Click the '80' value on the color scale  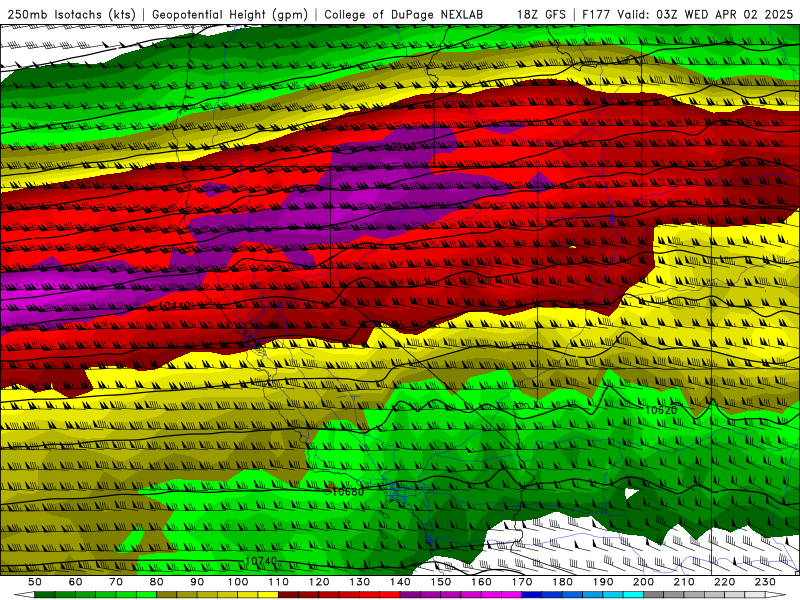(157, 582)
